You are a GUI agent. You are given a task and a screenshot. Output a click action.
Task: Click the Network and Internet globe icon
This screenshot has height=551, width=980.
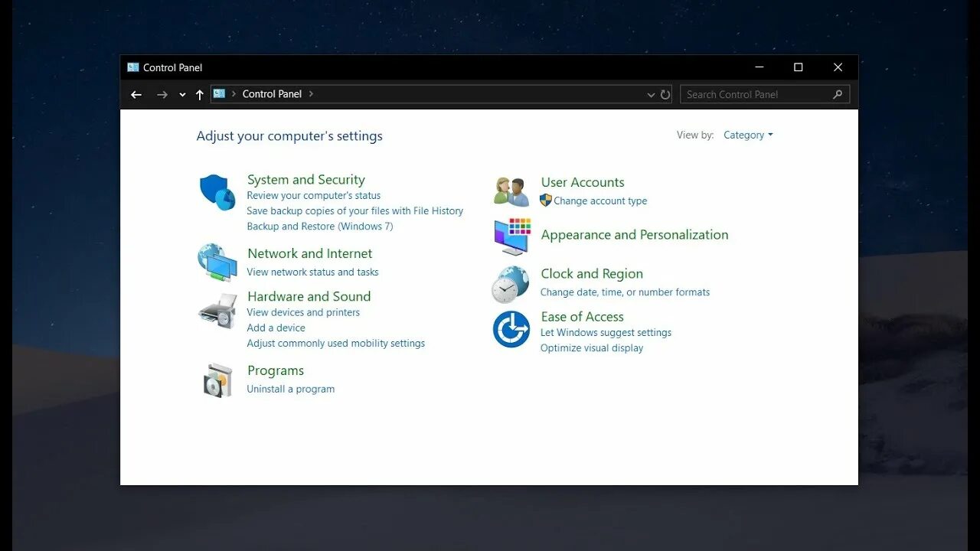[x=217, y=262]
